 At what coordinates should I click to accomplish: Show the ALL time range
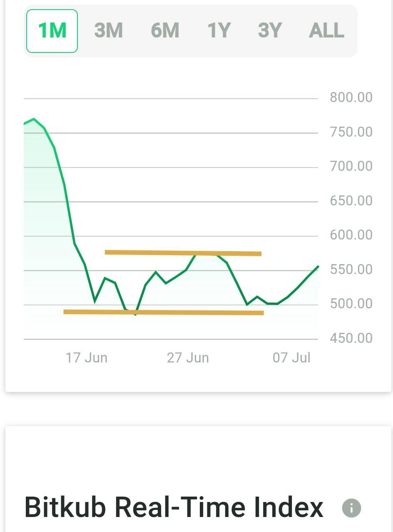(327, 31)
